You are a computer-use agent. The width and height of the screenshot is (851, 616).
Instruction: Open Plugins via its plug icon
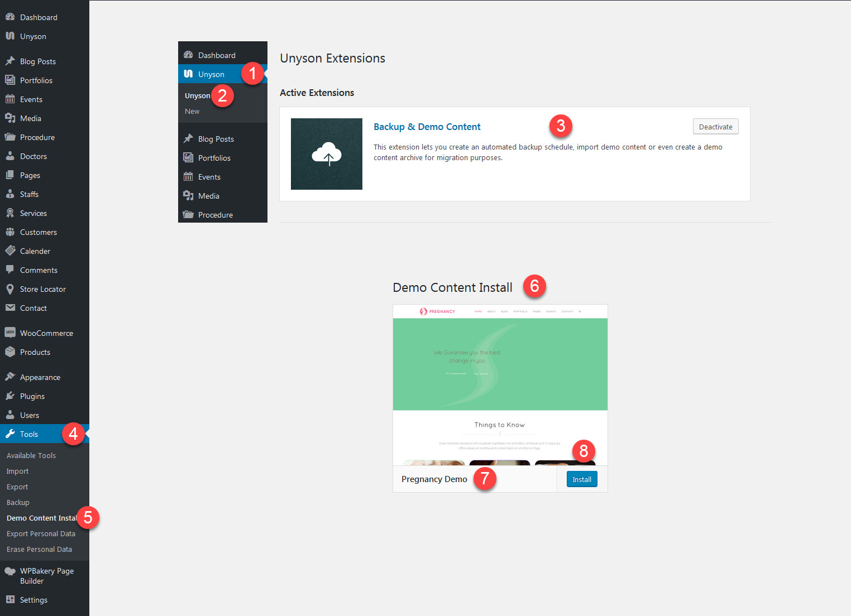(10, 396)
